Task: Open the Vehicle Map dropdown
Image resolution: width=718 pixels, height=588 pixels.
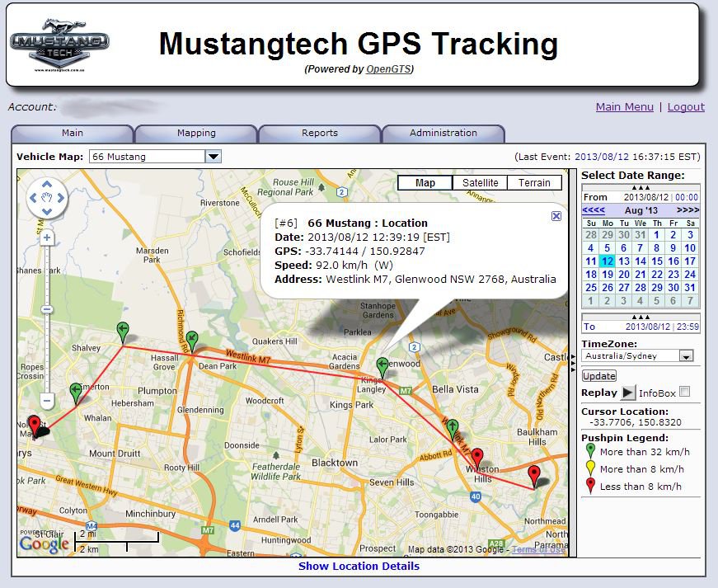Action: 214,157
